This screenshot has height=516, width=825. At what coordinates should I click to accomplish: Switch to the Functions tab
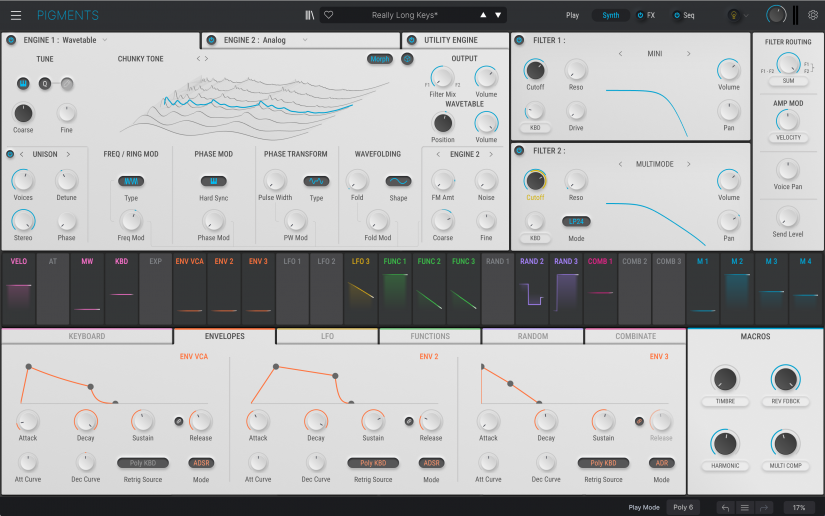pyautogui.click(x=430, y=336)
